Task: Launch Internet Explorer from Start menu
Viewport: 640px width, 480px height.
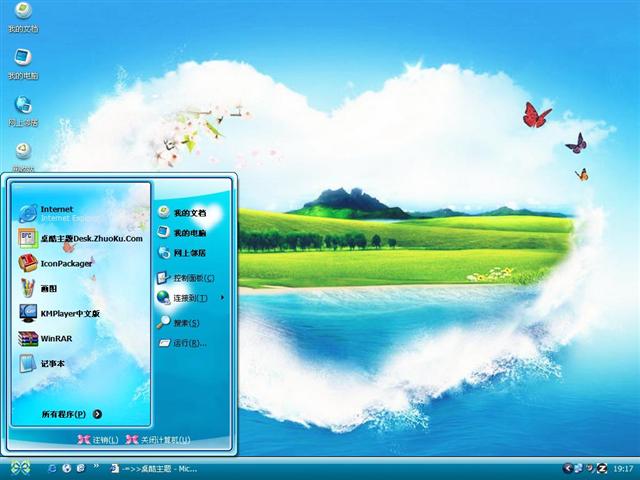Action: point(57,213)
